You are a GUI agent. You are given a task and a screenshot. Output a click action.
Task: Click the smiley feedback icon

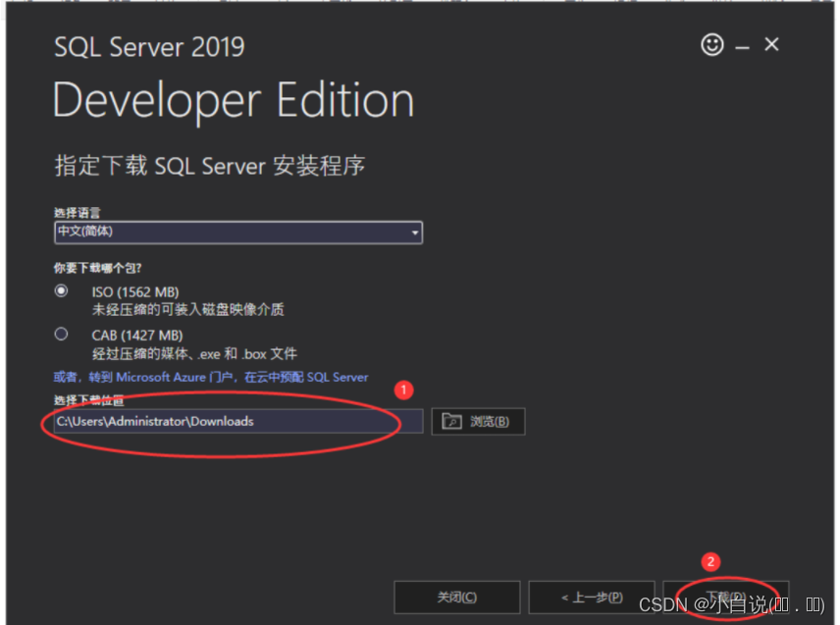pyautogui.click(x=712, y=44)
